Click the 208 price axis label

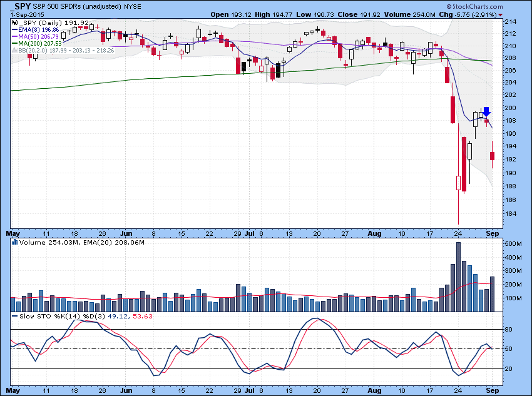(510, 58)
